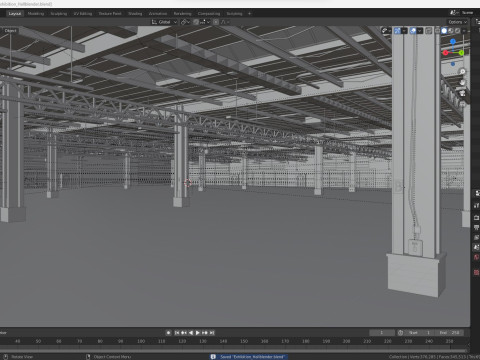Open the World properties red globe icon
Screen dimensions: 480x360
(x=476, y=257)
